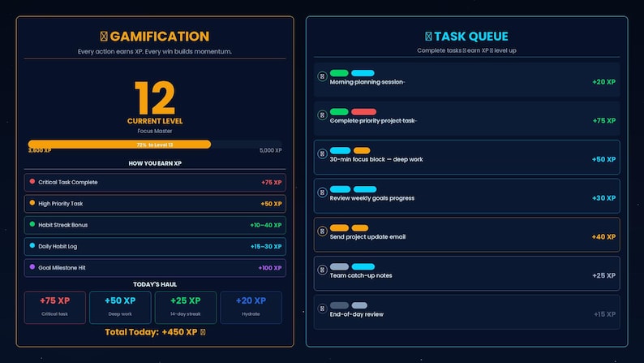Click the Focus Master rank title
This screenshot has width=644, height=363.
(x=155, y=131)
